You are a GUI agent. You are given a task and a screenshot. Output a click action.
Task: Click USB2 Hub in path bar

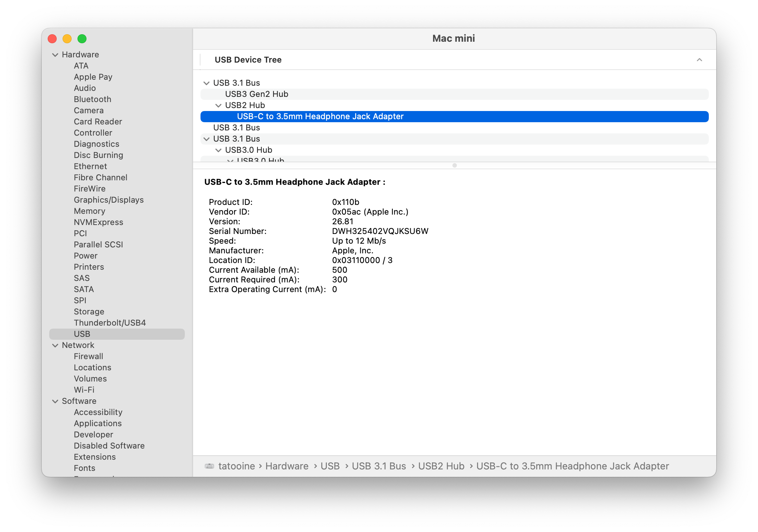pyautogui.click(x=441, y=466)
